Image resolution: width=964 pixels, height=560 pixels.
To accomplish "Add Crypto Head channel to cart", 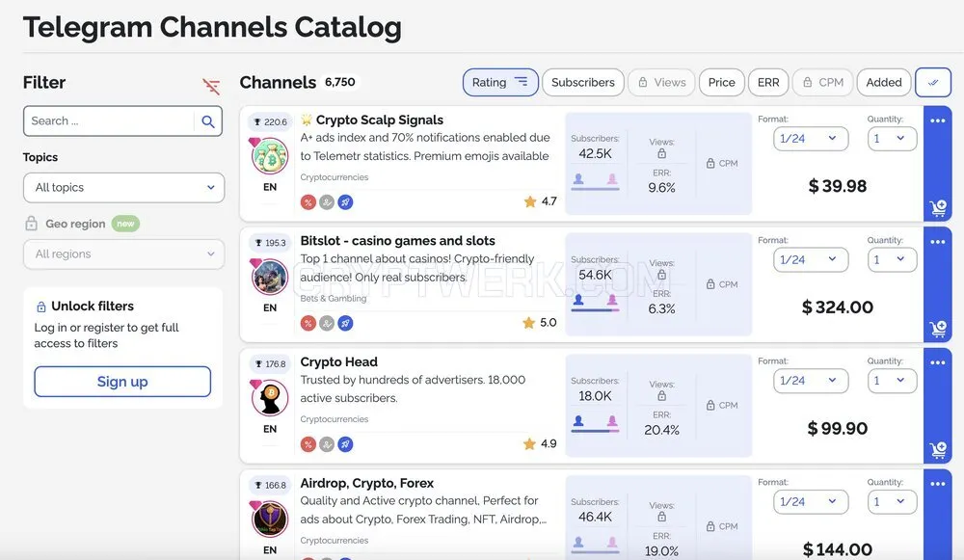I will click(x=938, y=450).
